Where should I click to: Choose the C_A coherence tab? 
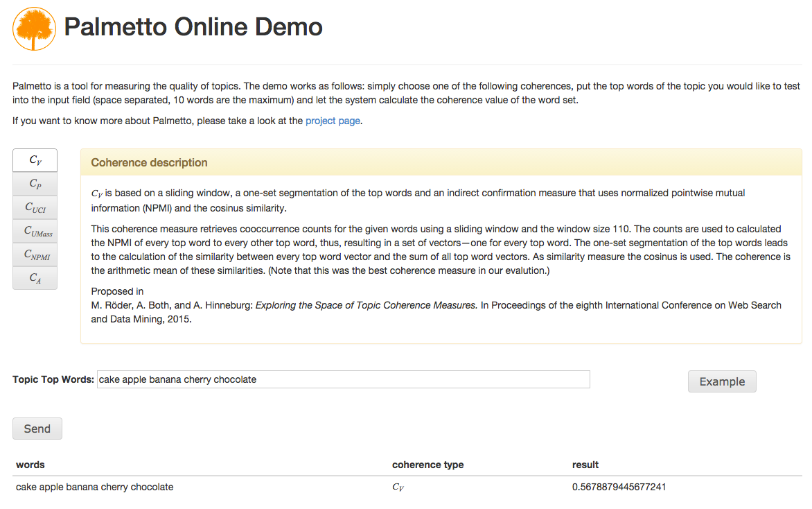pos(35,278)
